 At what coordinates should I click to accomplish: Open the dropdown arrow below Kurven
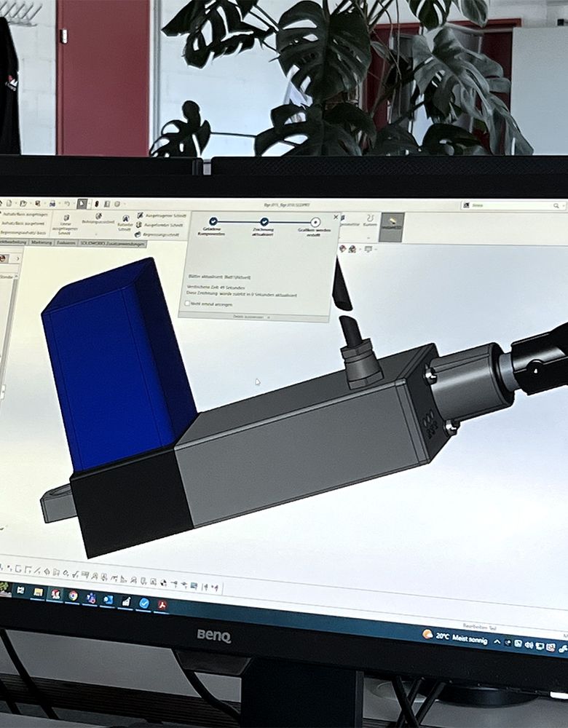(x=368, y=238)
